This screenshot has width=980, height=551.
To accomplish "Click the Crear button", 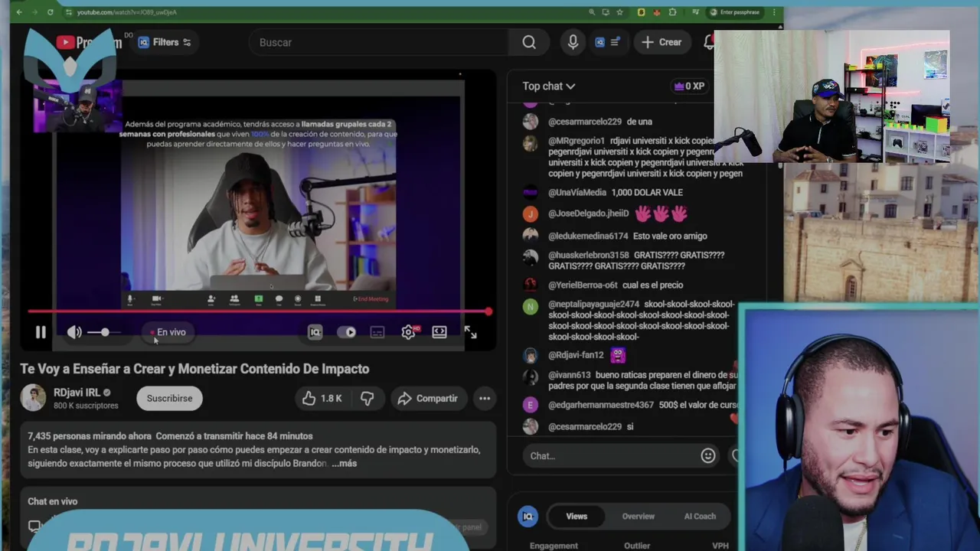I will (661, 42).
